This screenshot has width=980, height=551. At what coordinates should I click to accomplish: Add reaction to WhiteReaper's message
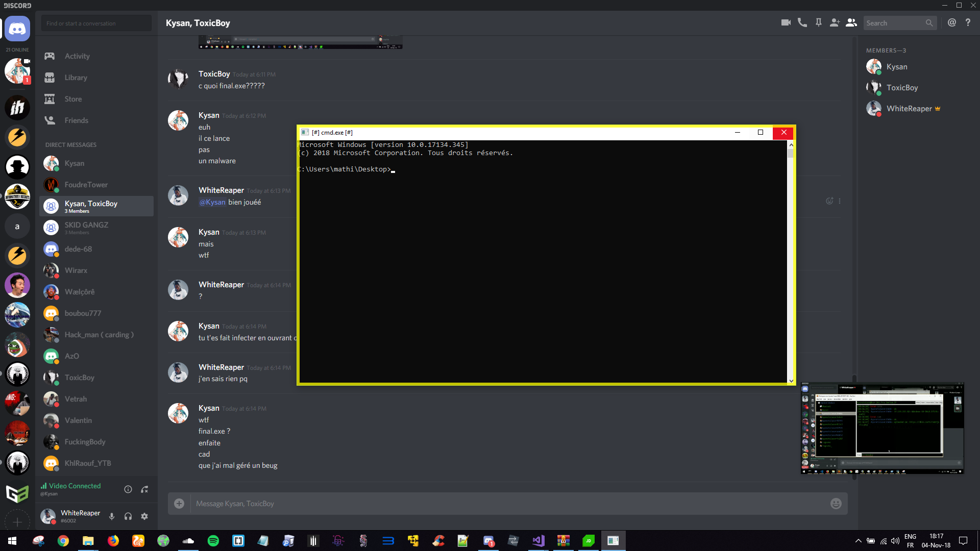pos(829,201)
